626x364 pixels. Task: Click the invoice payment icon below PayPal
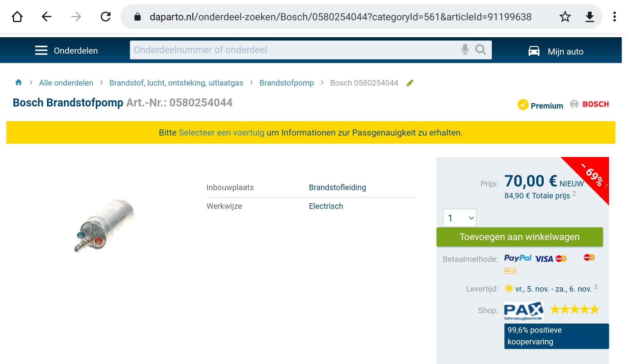(510, 270)
